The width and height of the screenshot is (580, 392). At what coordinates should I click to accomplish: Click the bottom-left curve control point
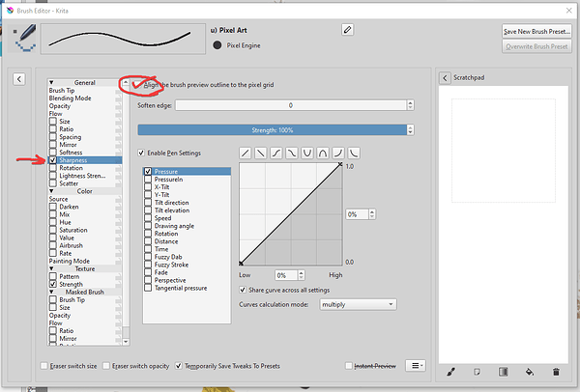241,263
